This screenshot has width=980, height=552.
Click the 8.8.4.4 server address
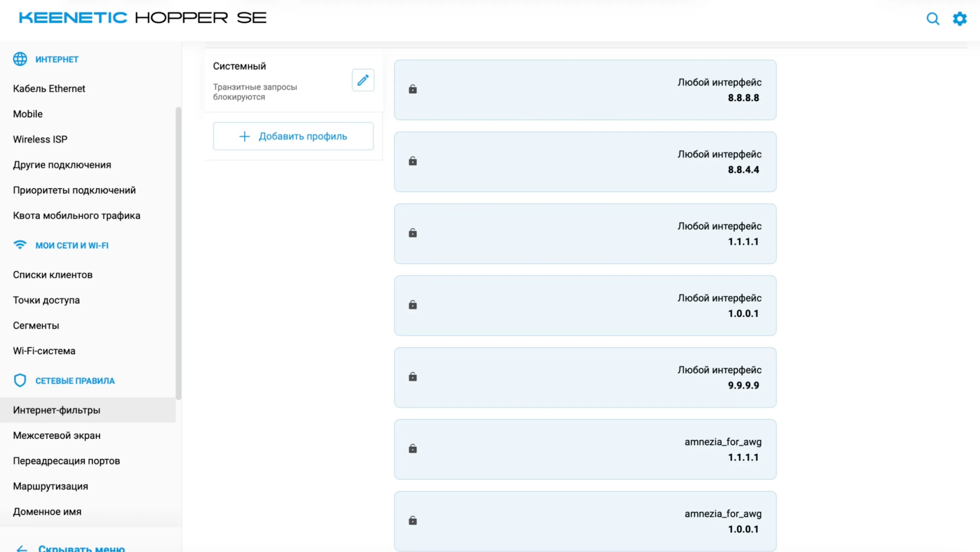point(744,170)
